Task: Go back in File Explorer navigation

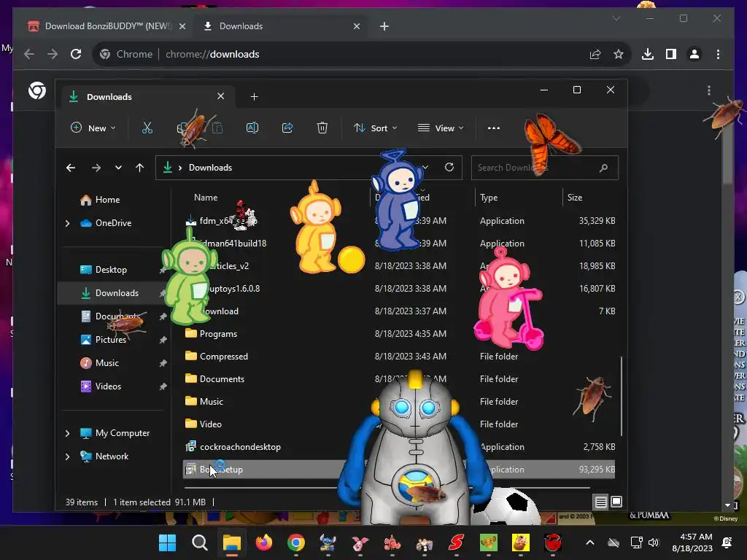Action: (71, 168)
